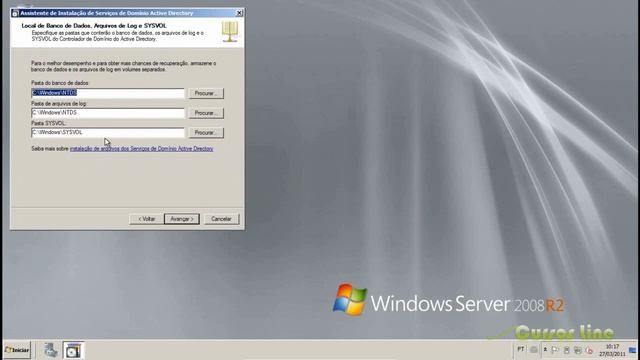
Task: Click the Show desktop button
Action: (633, 350)
